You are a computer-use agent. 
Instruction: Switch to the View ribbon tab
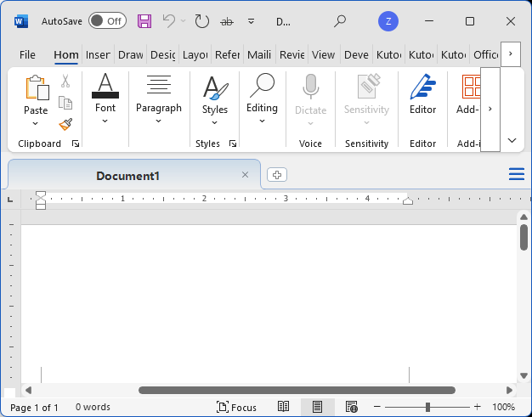[323, 54]
